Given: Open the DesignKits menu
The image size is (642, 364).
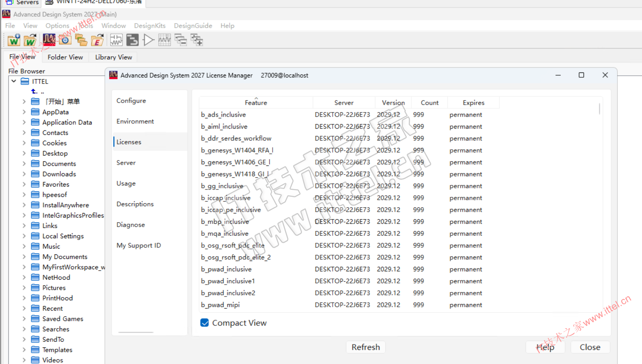Looking at the screenshot, I should point(150,26).
